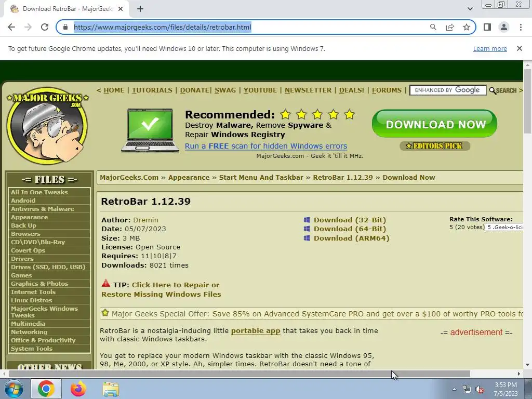532x399 pixels.
Task: Click Appearance in the breadcrumb
Action: (189, 178)
